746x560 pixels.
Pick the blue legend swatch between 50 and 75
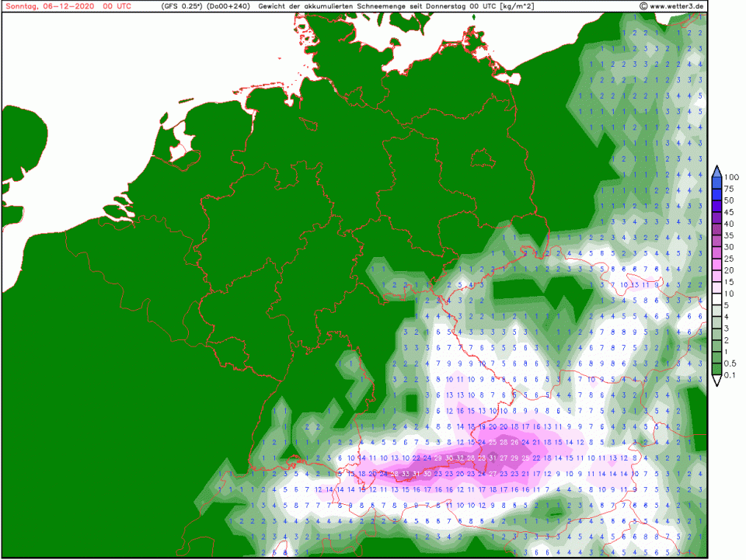point(717,195)
